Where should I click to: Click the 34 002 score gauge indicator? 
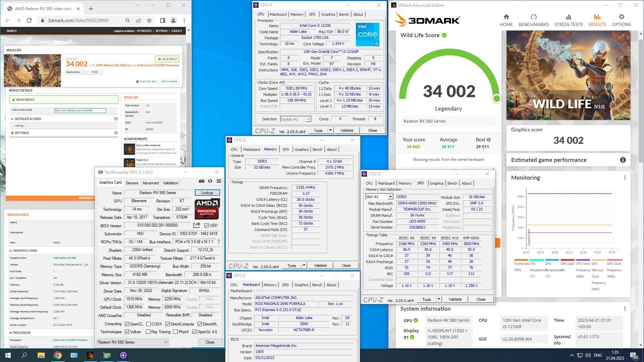(496, 99)
